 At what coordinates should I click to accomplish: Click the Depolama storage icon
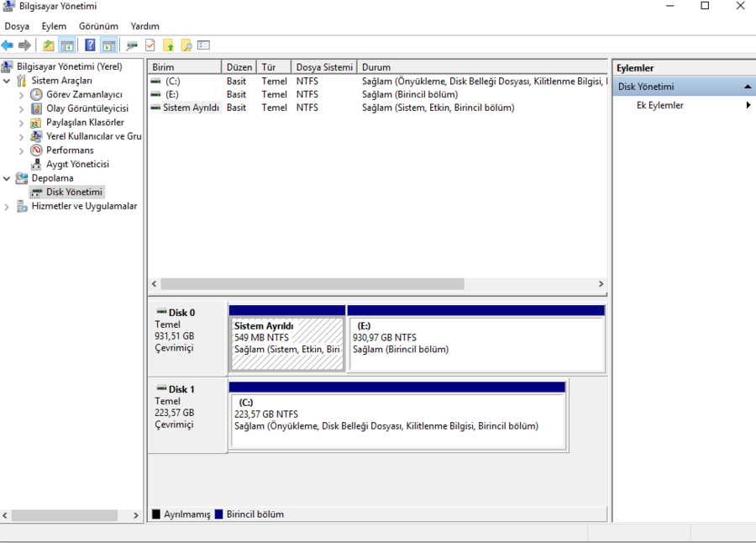(22, 178)
